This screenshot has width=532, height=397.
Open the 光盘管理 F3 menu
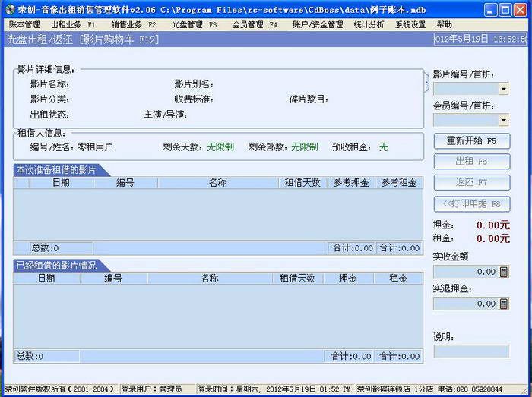tap(194, 25)
